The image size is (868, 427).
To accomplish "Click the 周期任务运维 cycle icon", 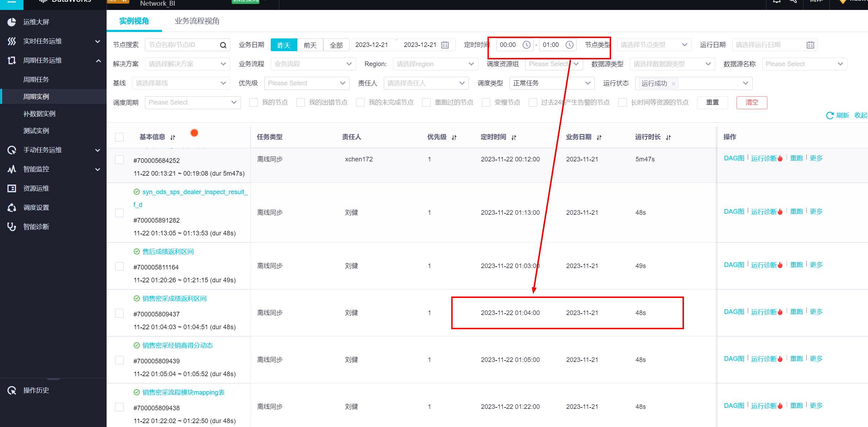I will pos(12,60).
